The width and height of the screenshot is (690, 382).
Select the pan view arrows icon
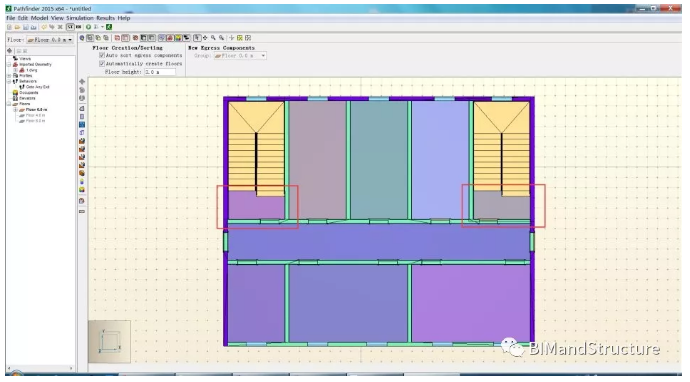205,38
